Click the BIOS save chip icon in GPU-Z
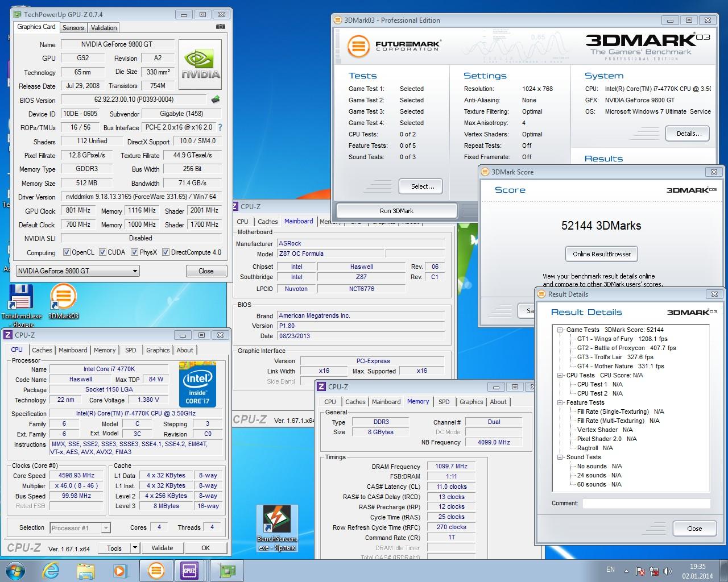Screen dimensions: 728x582 pyautogui.click(x=216, y=99)
